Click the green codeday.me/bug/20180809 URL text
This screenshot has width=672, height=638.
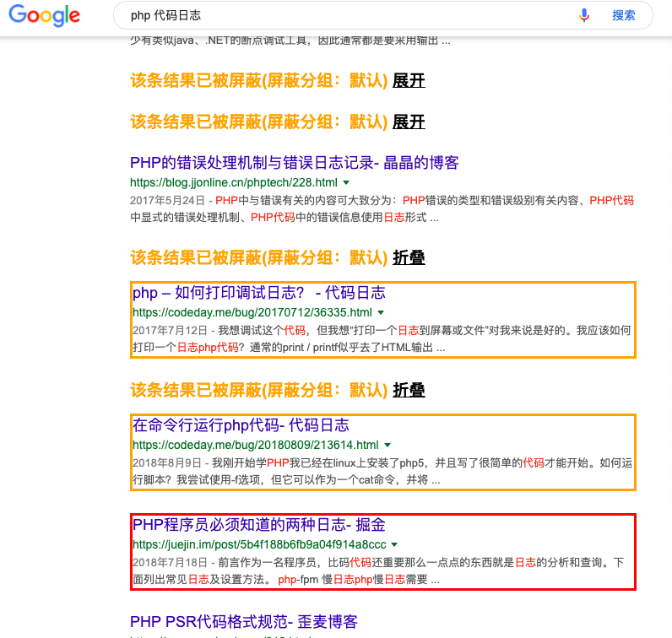coord(255,445)
